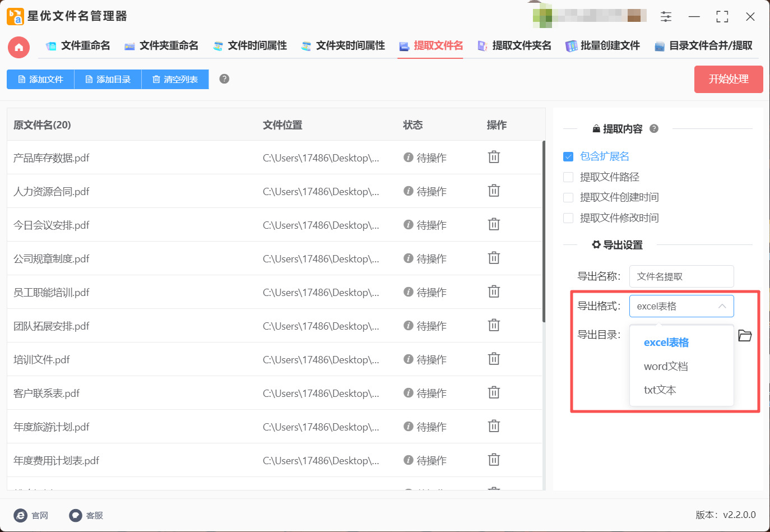Image resolution: width=770 pixels, height=532 pixels.
Task: Click into 导出名称 input field
Action: 681,276
